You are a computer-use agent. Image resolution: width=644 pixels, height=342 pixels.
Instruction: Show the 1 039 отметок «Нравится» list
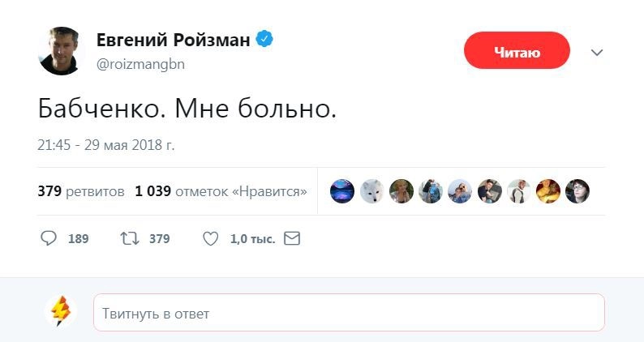221,192
